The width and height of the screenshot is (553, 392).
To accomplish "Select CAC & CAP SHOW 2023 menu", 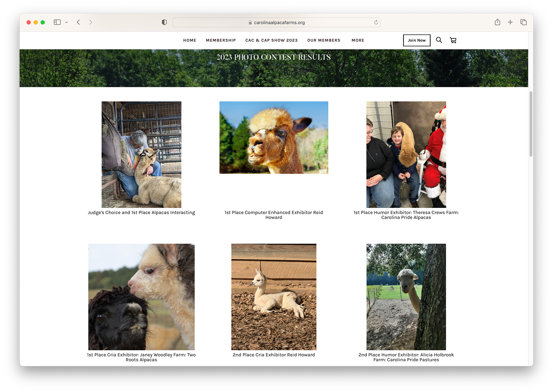I will pyautogui.click(x=271, y=40).
